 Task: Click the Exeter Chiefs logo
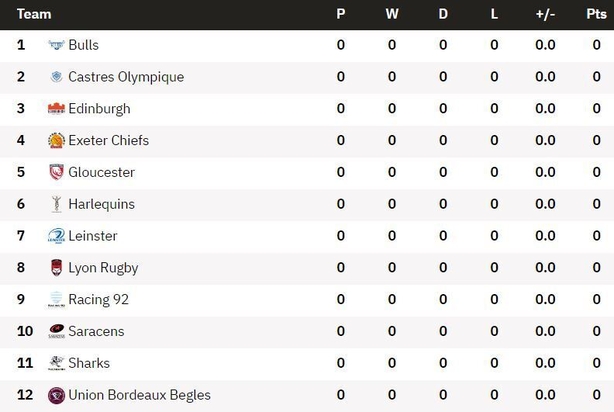coord(56,140)
